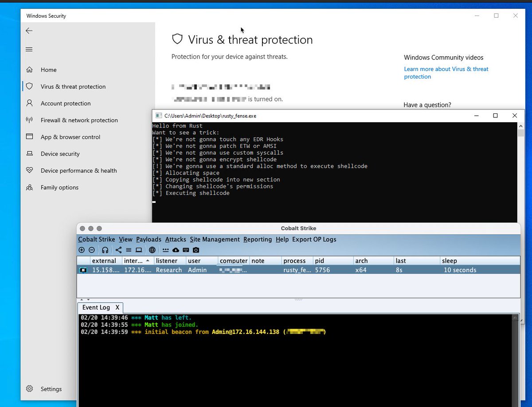This screenshot has width=532, height=407.
Task: Open the Help menu in Cobalt Strike
Action: point(282,239)
